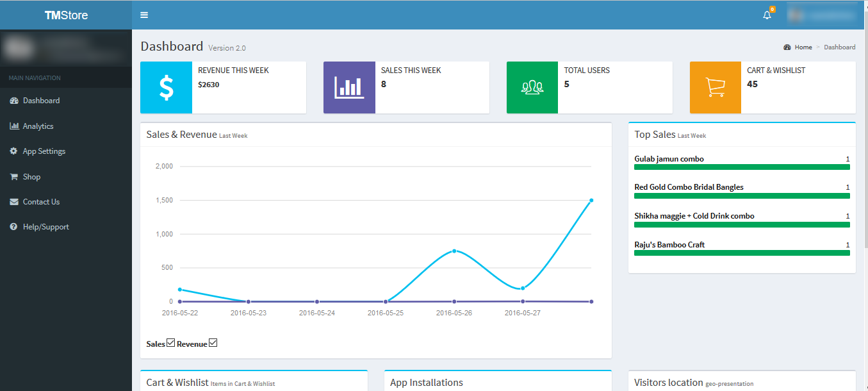Viewport: 868px width, 391px height.
Task: Click the Raju's Bamboo Craft product name
Action: point(669,245)
